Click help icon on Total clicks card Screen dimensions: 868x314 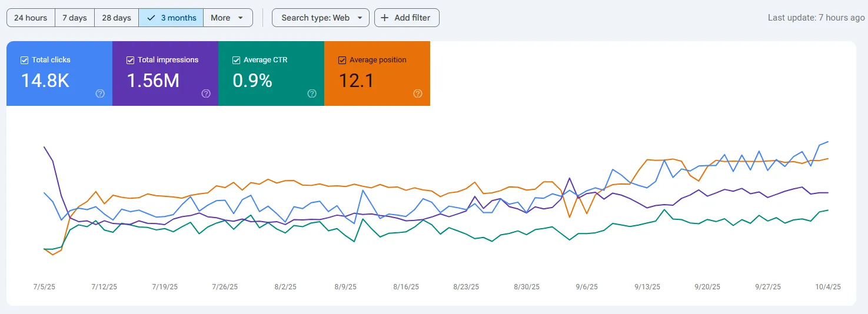[100, 93]
